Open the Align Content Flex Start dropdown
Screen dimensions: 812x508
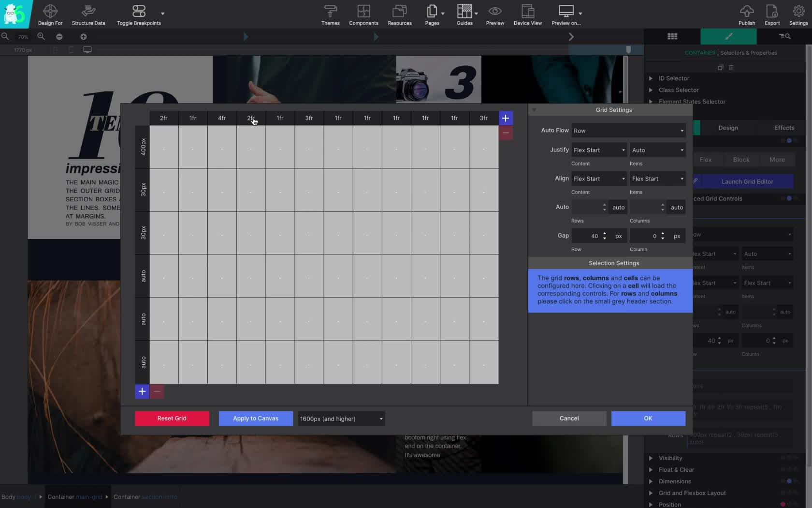[x=599, y=179]
